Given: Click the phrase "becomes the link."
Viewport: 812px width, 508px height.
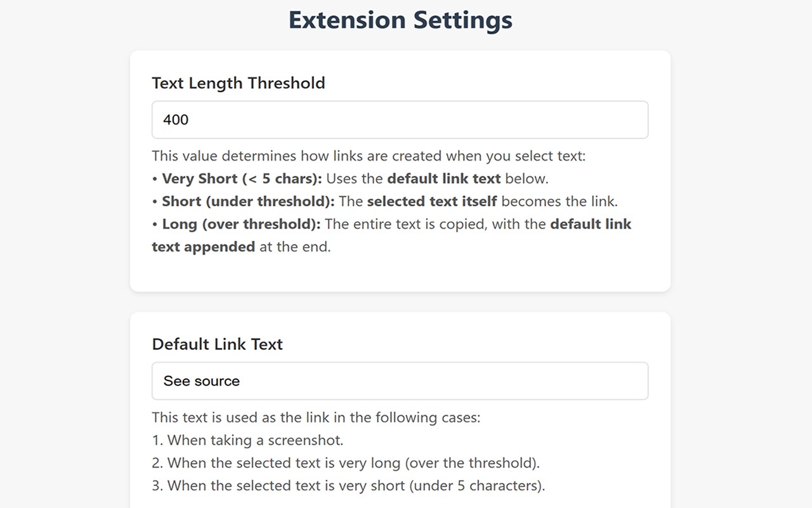Looking at the screenshot, I should click(560, 201).
